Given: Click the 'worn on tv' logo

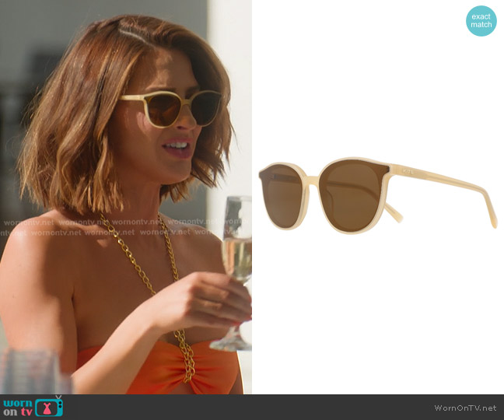Looking at the screenshot, I should tap(33, 407).
